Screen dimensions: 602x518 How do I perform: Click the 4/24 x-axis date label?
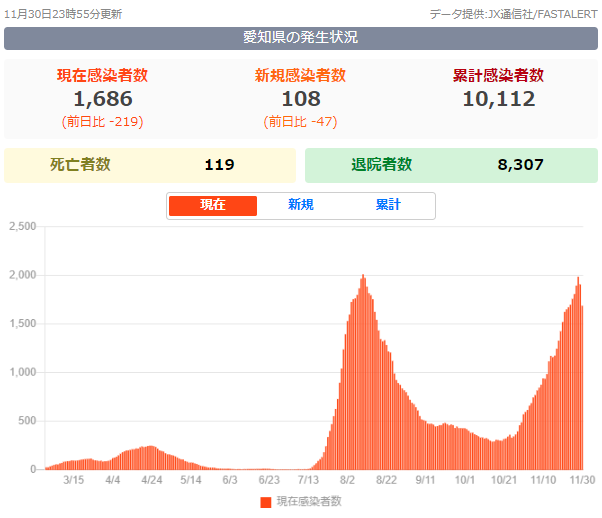(x=151, y=481)
